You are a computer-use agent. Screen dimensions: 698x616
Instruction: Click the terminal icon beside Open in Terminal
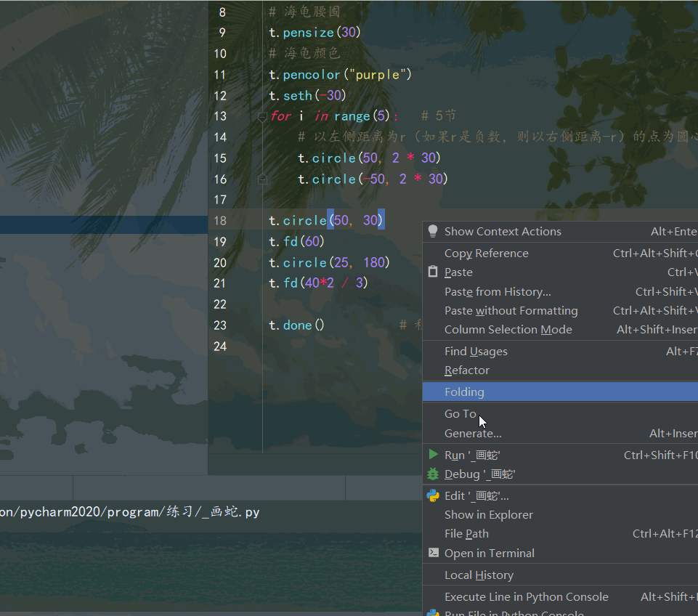(x=433, y=552)
